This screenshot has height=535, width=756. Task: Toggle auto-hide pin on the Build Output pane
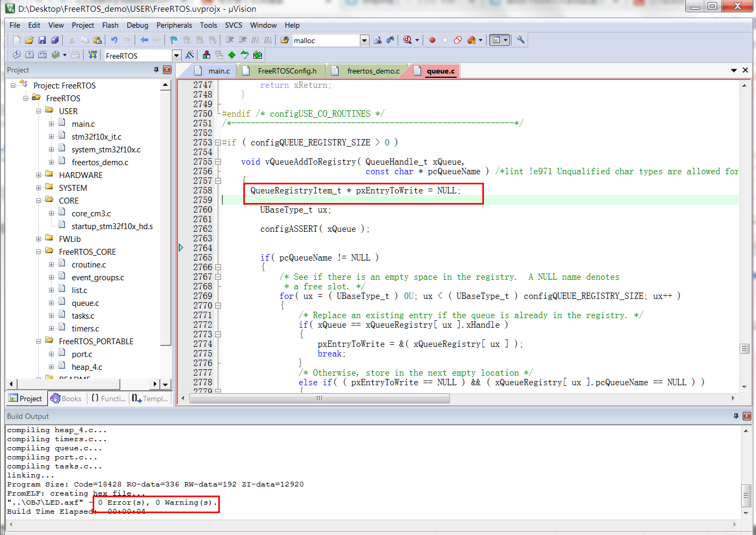point(736,416)
